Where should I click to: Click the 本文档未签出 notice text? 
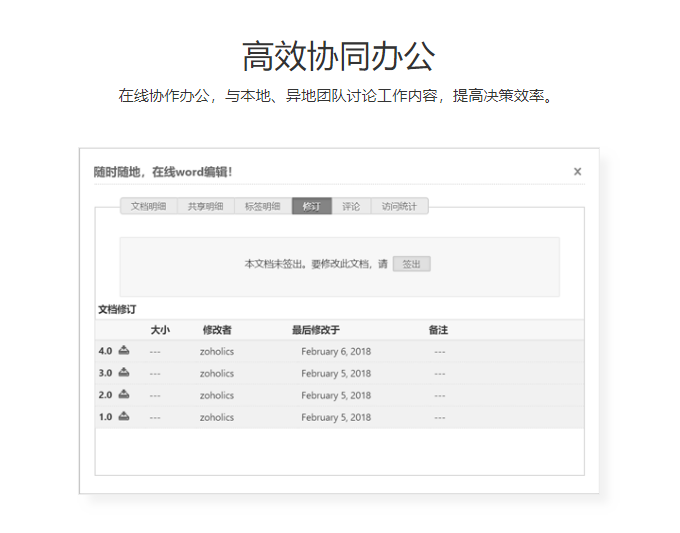(x=316, y=264)
